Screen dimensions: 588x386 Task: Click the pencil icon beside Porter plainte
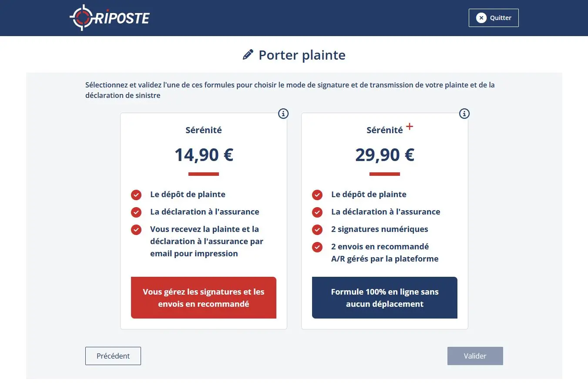pos(248,55)
